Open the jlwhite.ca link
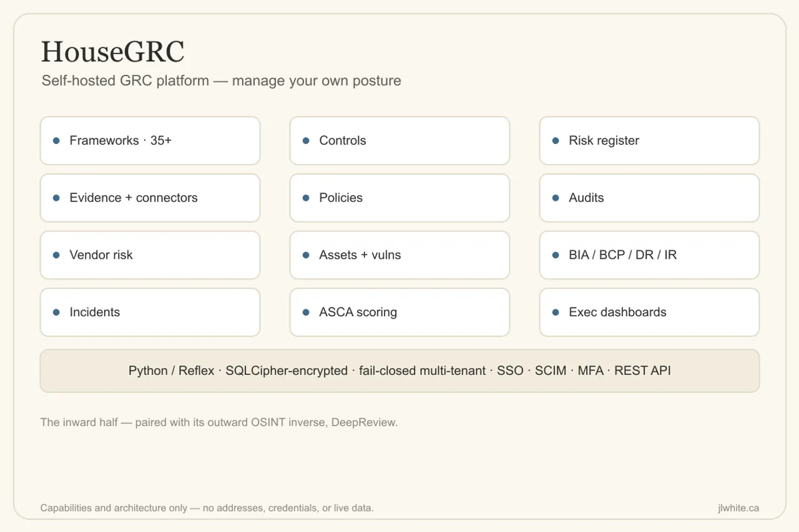The width and height of the screenshot is (799, 532). (x=738, y=508)
